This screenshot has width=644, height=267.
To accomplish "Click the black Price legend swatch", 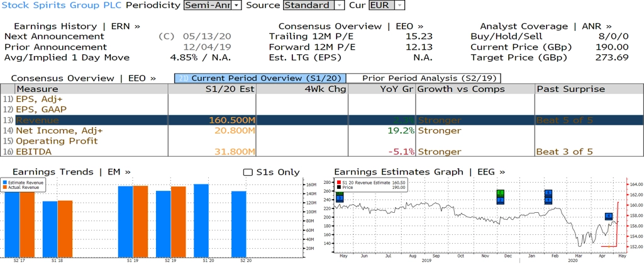I will coord(339,187).
